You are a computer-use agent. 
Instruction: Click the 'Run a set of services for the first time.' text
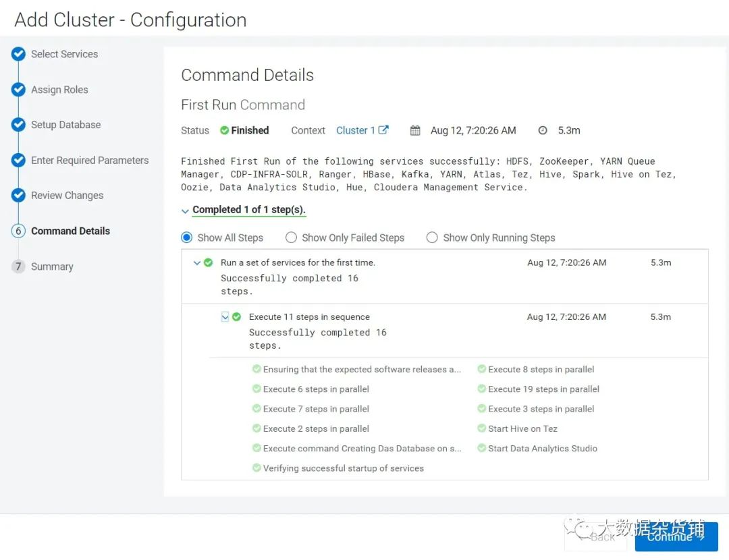(298, 262)
